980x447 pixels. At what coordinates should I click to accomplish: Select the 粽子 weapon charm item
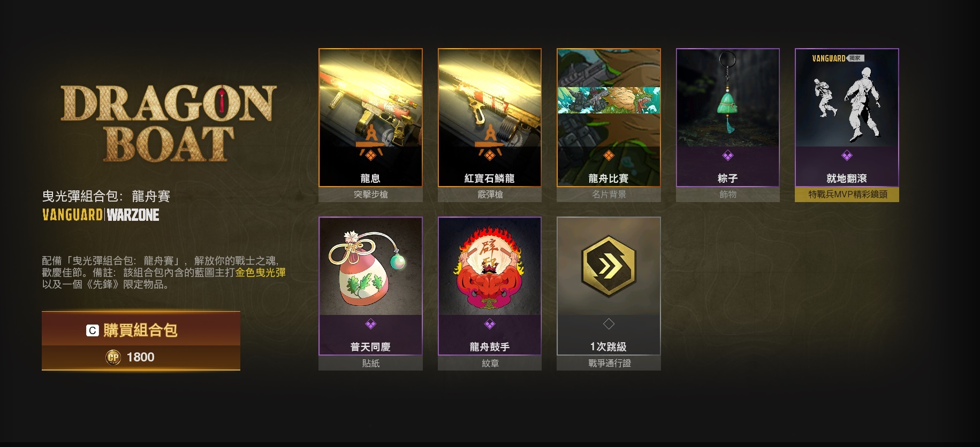(x=728, y=125)
